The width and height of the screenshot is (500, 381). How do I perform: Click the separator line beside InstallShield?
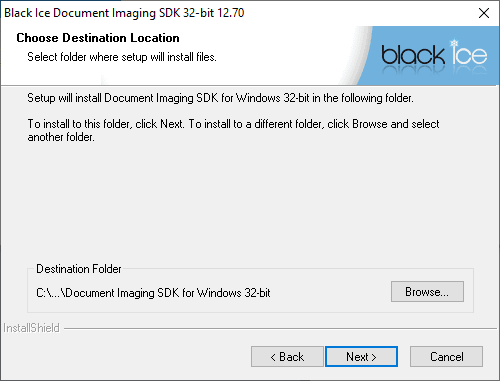click(x=280, y=328)
